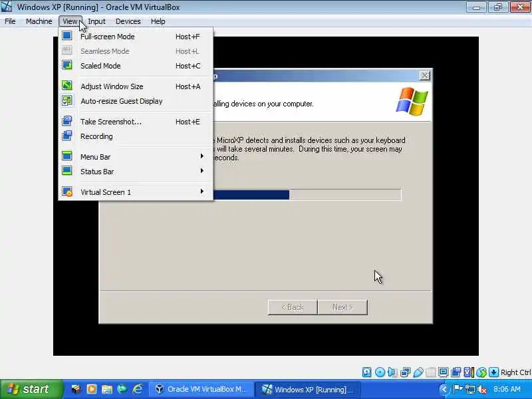Click the Windows logo in setup dialog

[x=412, y=101]
